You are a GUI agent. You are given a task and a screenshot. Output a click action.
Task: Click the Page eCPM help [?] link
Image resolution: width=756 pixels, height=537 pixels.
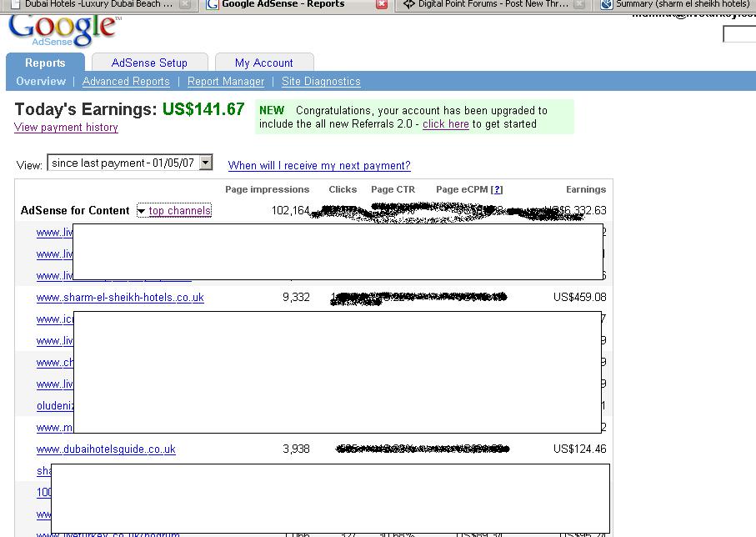497,189
